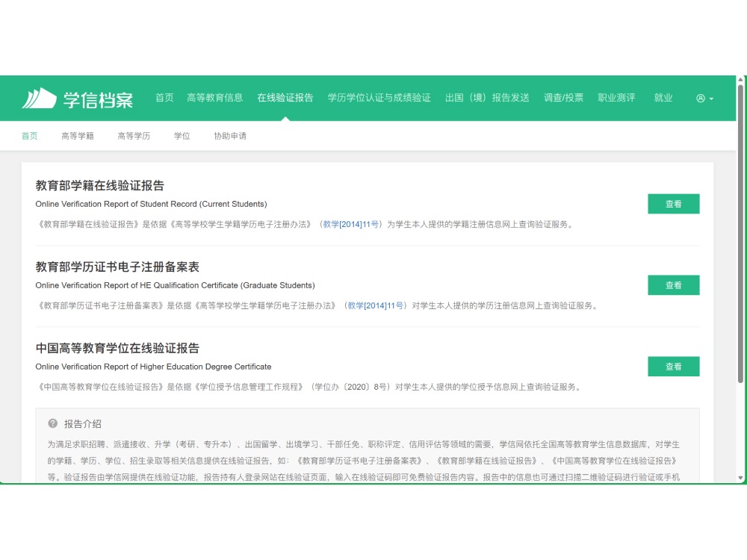Click 查看 for 教育部学历证书电子注册备案表

click(x=674, y=285)
